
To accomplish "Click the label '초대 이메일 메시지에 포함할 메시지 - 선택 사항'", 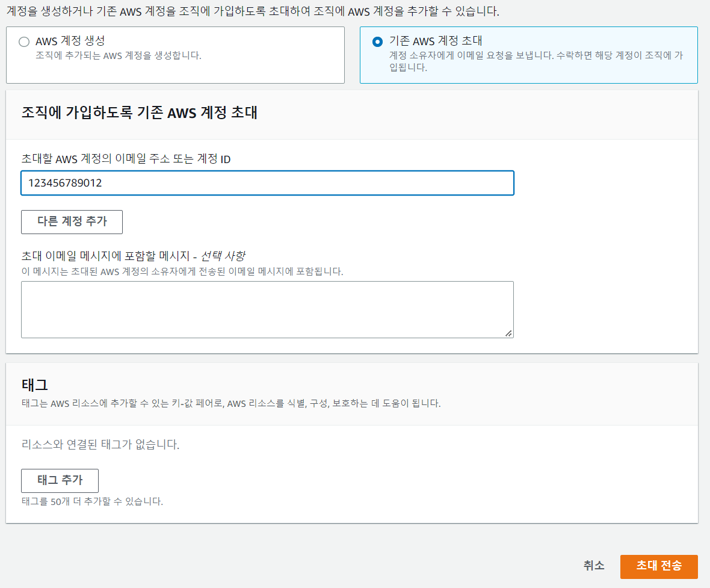I will coord(133,256).
